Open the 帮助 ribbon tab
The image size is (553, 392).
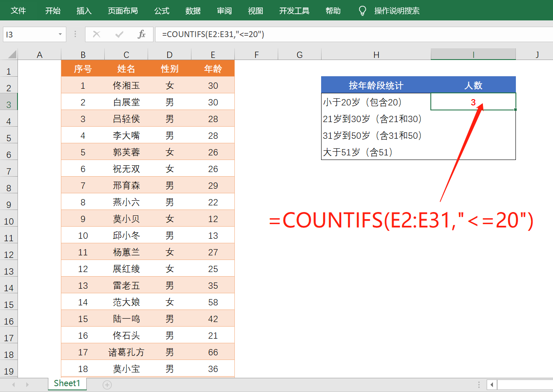tap(333, 11)
